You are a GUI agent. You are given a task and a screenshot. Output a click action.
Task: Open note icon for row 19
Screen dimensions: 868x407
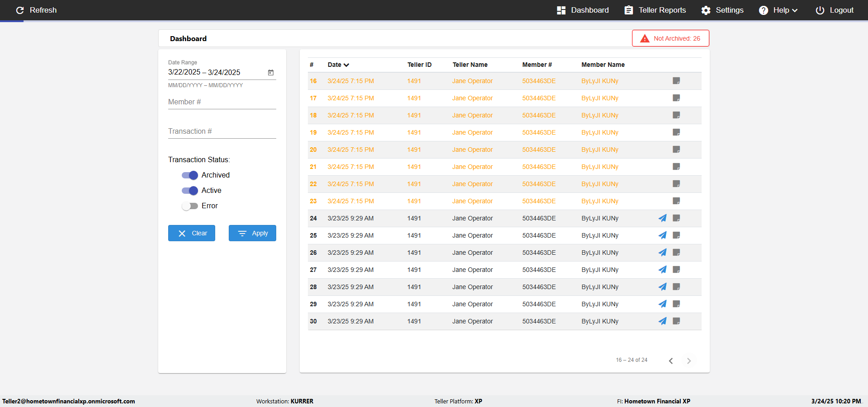point(676,132)
